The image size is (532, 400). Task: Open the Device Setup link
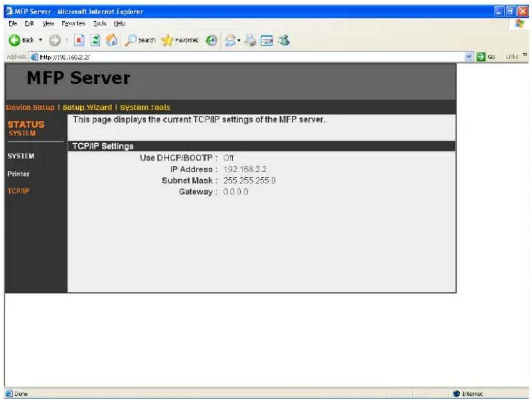click(30, 107)
